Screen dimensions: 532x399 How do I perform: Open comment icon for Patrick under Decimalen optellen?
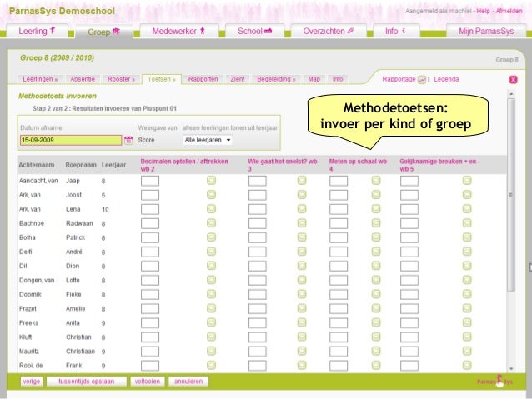pos(211,237)
